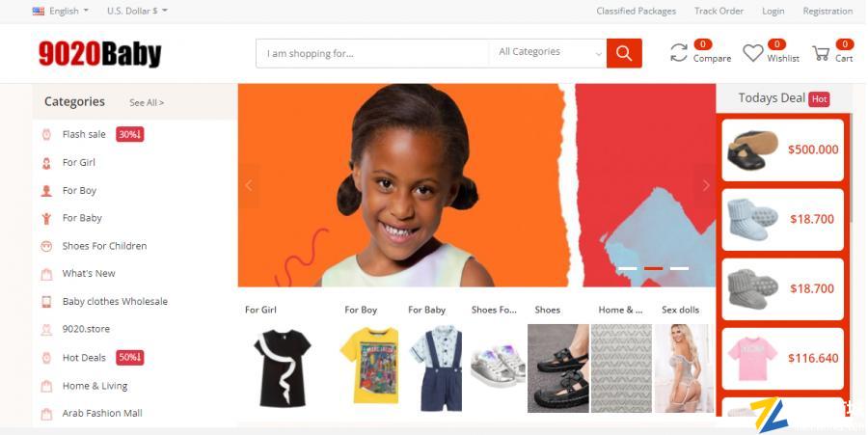
Task: Expand the U.S. Dollar currency dropdown
Action: [137, 11]
